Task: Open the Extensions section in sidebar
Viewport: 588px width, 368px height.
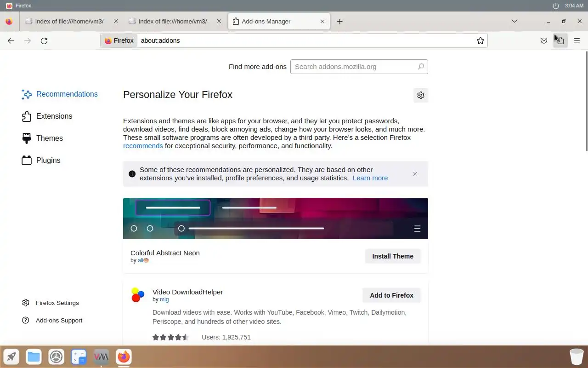Action: point(47,116)
